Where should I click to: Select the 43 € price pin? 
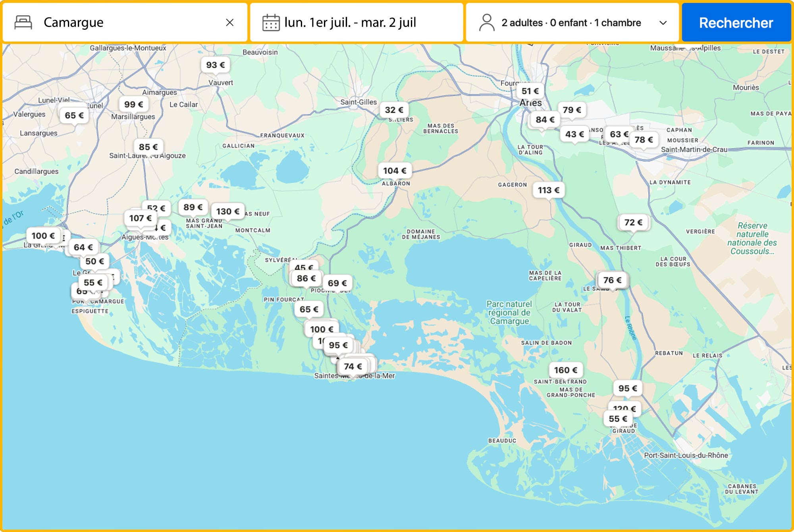(x=574, y=134)
